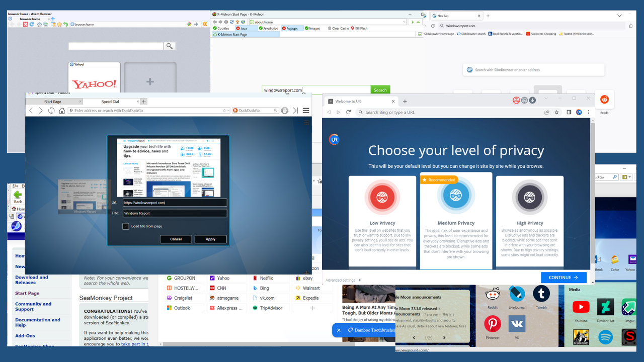
Task: Open the UR Browser three-dot menu
Action: point(588,112)
